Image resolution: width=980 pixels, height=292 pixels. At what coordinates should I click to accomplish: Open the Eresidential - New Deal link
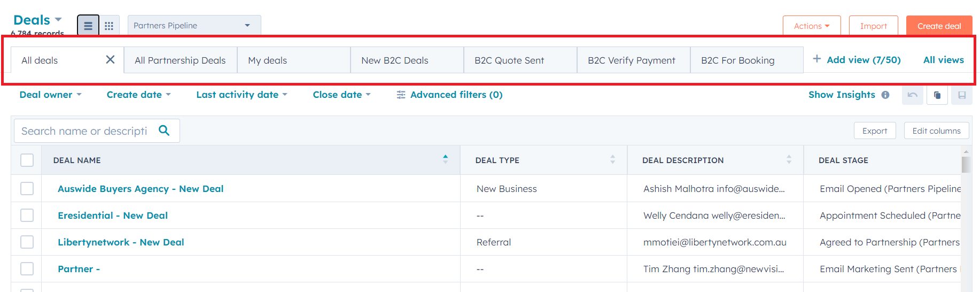tap(113, 216)
